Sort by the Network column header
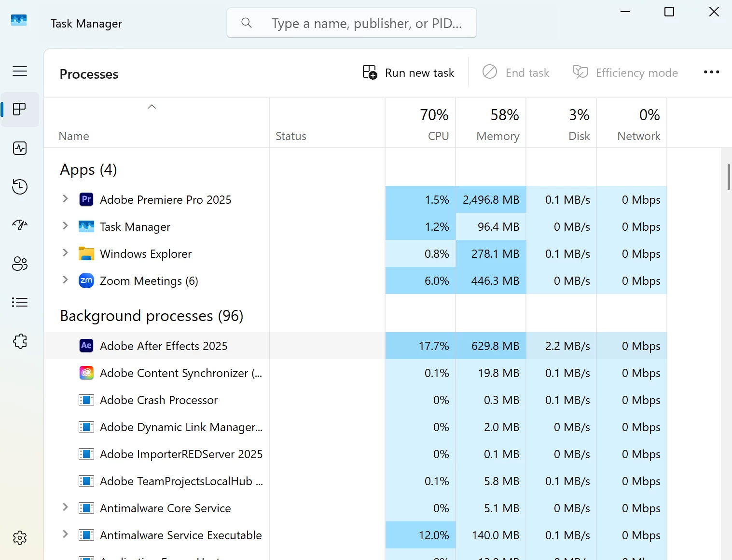This screenshot has height=560, width=732. coord(632,123)
